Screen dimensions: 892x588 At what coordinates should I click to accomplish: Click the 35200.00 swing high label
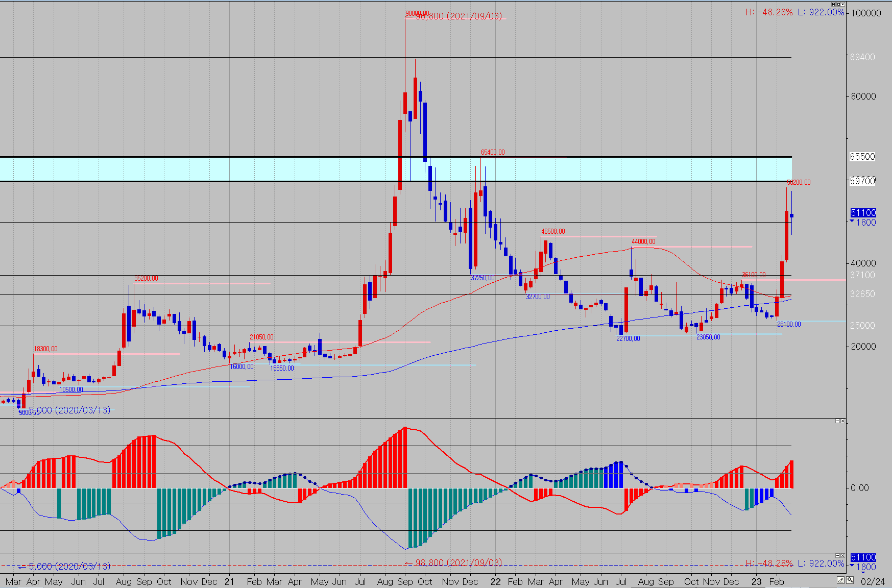pos(146,278)
